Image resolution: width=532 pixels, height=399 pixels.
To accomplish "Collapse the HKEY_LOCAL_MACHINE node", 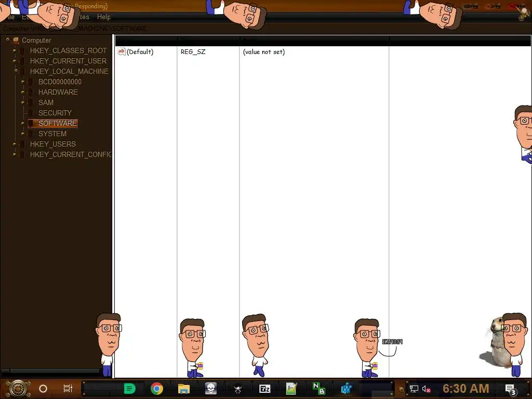I will pos(16,71).
